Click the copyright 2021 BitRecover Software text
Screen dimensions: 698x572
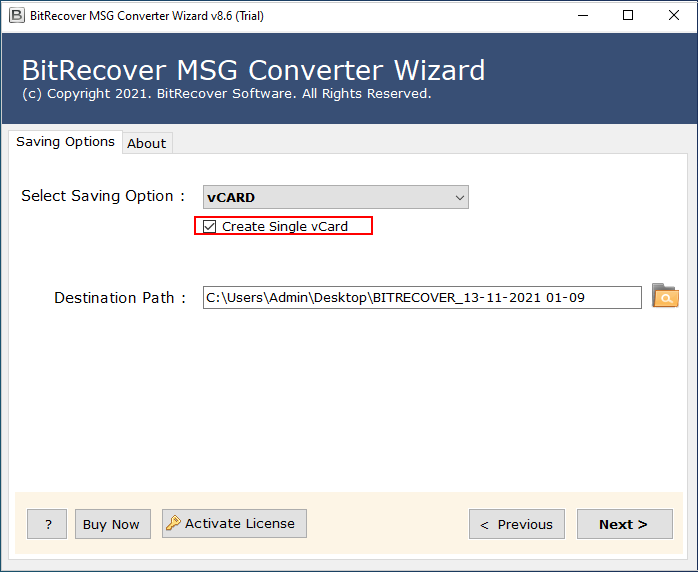tap(227, 93)
